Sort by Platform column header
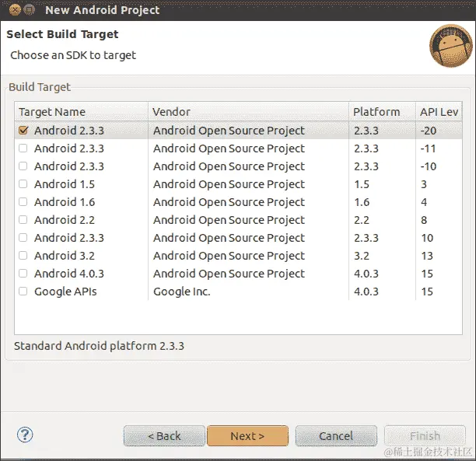 [x=382, y=112]
